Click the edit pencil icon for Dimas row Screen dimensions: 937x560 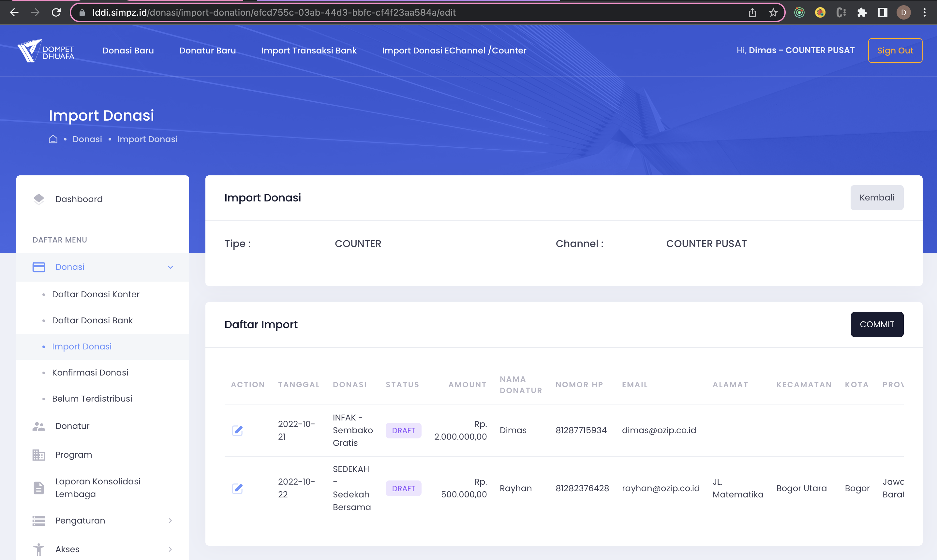[237, 430]
